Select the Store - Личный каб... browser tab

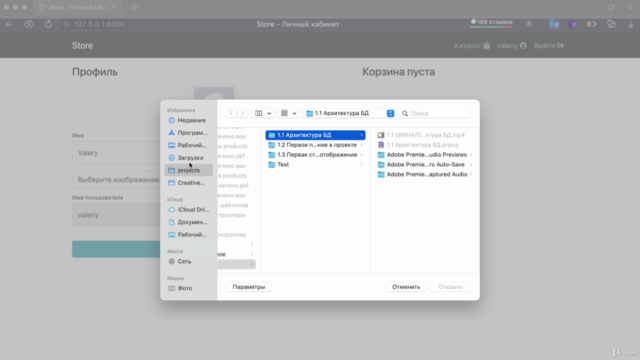(x=78, y=7)
